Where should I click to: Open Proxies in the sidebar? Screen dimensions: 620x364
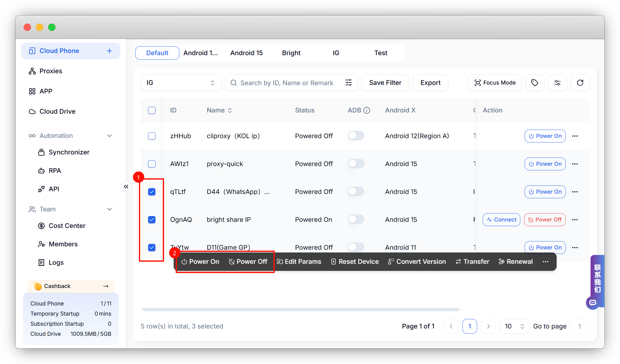pyautogui.click(x=51, y=71)
